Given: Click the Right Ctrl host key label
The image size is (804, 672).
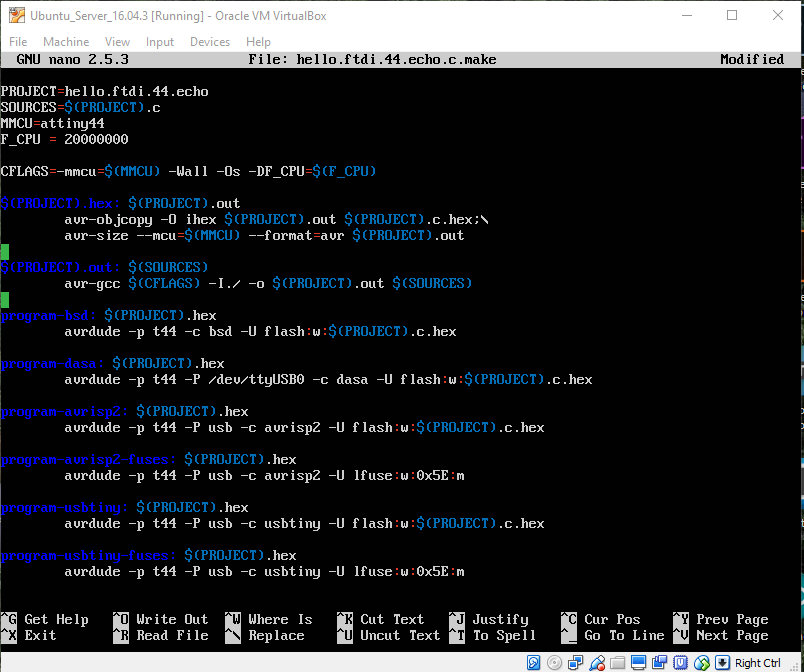Looking at the screenshot, I should pos(757,663).
